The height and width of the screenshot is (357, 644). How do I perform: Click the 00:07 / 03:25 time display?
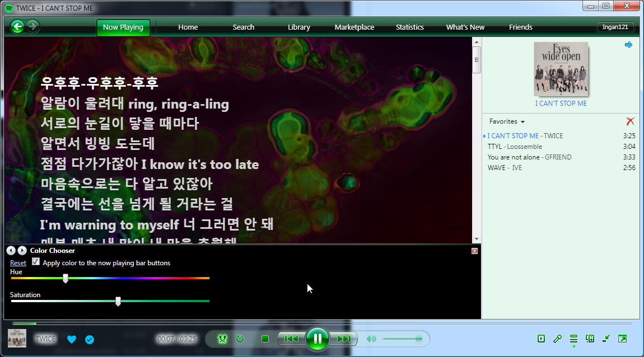[x=176, y=339]
